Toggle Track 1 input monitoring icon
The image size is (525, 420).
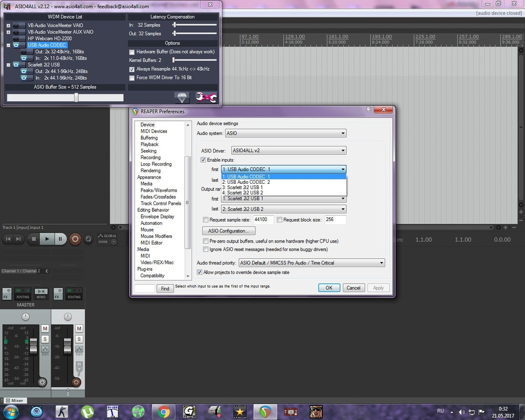(79, 367)
